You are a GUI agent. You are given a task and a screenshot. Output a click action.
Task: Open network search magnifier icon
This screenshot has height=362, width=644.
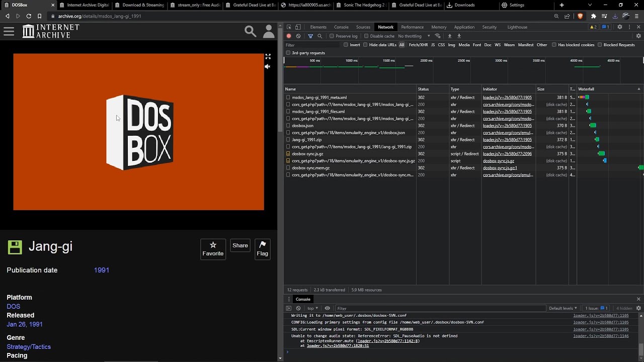tap(319, 36)
